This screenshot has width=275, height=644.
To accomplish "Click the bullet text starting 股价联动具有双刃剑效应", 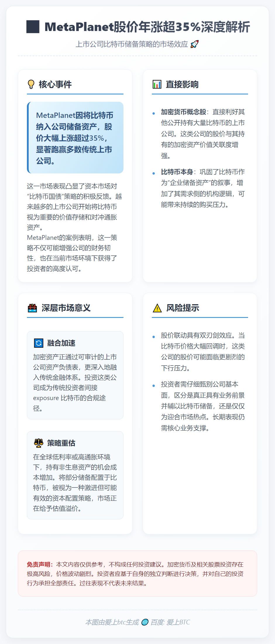I will tap(203, 352).
